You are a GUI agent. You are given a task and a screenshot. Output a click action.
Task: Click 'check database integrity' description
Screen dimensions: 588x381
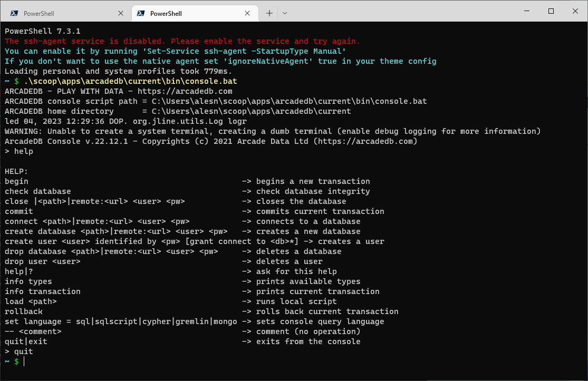click(x=313, y=191)
